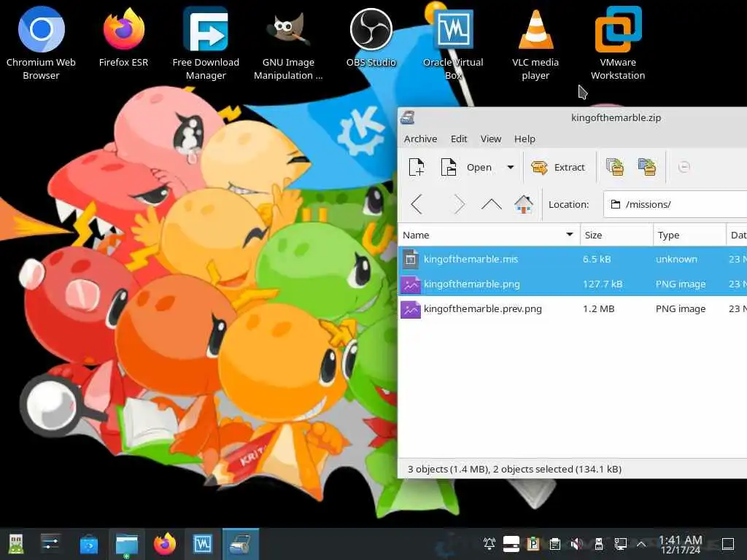The image size is (747, 560).
Task: Open Discover software center in taskbar
Action: pos(88,544)
